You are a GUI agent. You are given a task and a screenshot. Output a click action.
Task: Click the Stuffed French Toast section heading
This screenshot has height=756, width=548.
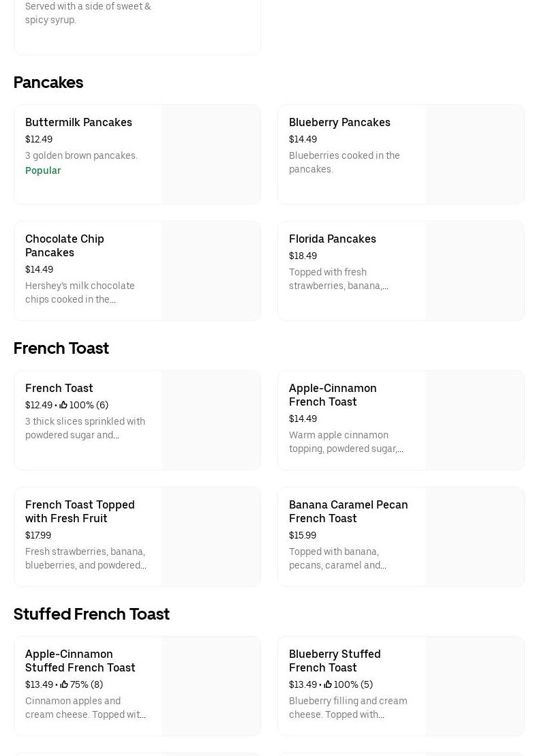tap(91, 614)
